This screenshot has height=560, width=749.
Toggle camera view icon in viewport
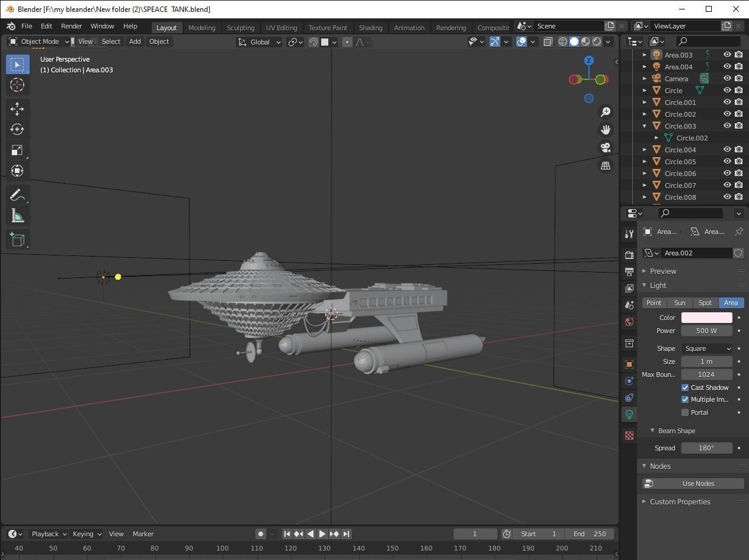click(606, 148)
